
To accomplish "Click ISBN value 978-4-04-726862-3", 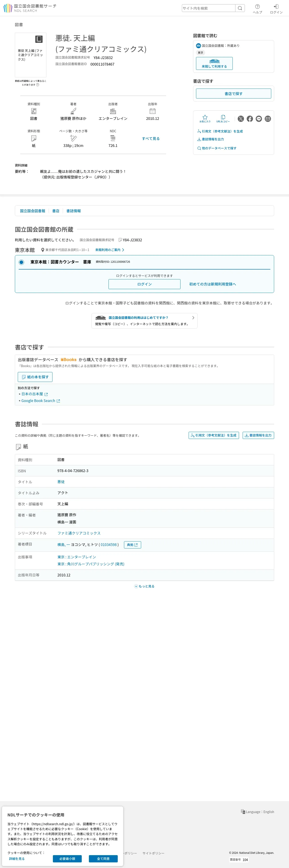I will [73, 471].
